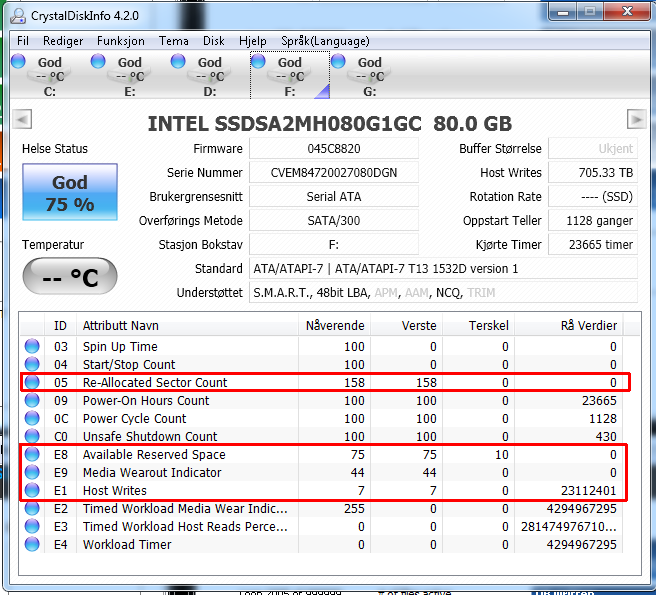656x595 pixels.
Task: Go to next disk with right arrow
Action: coord(636,120)
